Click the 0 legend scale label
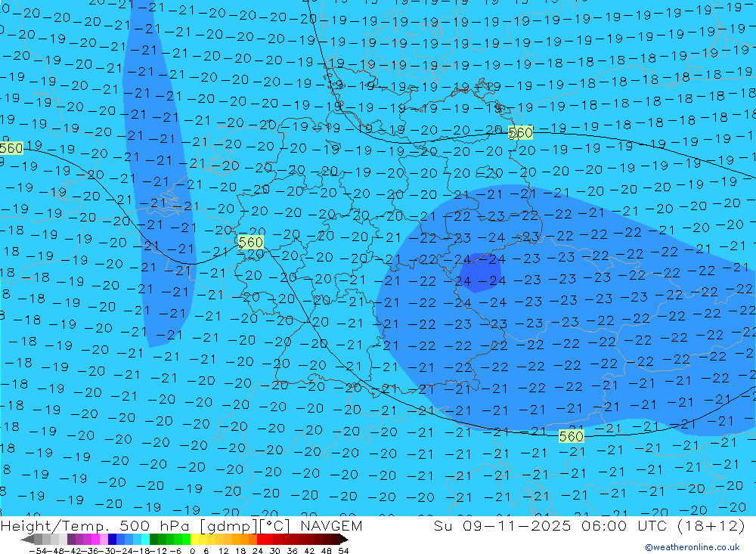Screen dimensions: 756x554 (x=192, y=551)
